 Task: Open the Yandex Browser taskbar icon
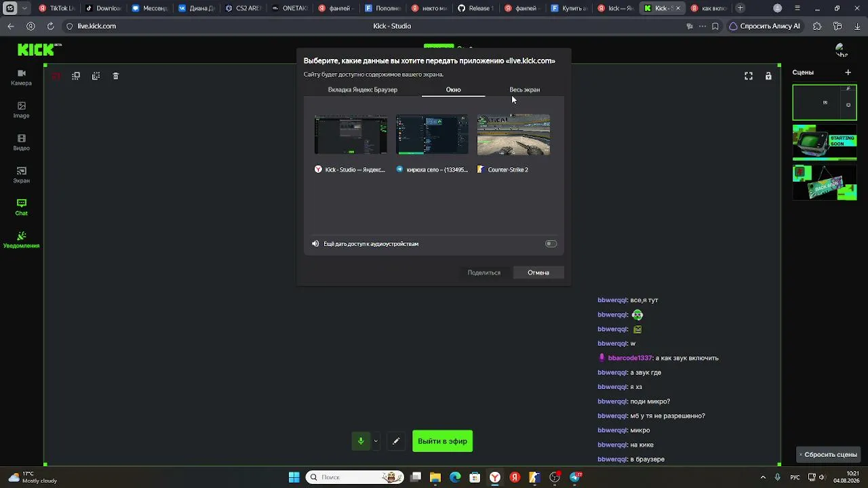(x=495, y=477)
